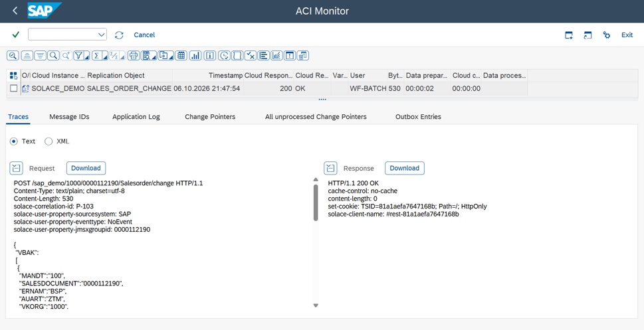The width and height of the screenshot is (644, 330).
Task: Click the chart with pencil toolbar icon
Action: [277, 55]
